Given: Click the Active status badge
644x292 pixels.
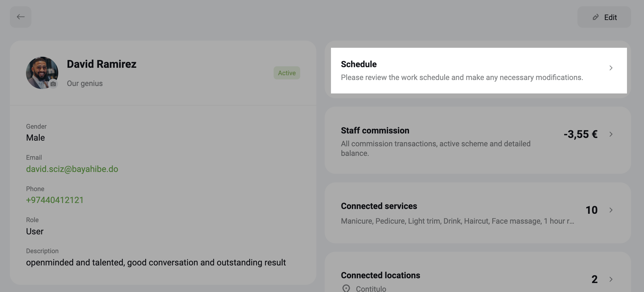Looking at the screenshot, I should (287, 73).
